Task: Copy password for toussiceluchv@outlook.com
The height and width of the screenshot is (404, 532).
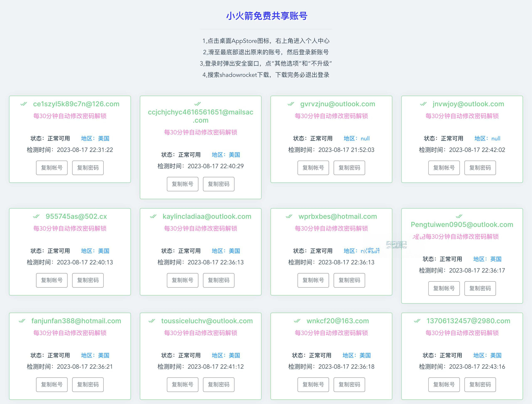Action: pyautogui.click(x=219, y=385)
